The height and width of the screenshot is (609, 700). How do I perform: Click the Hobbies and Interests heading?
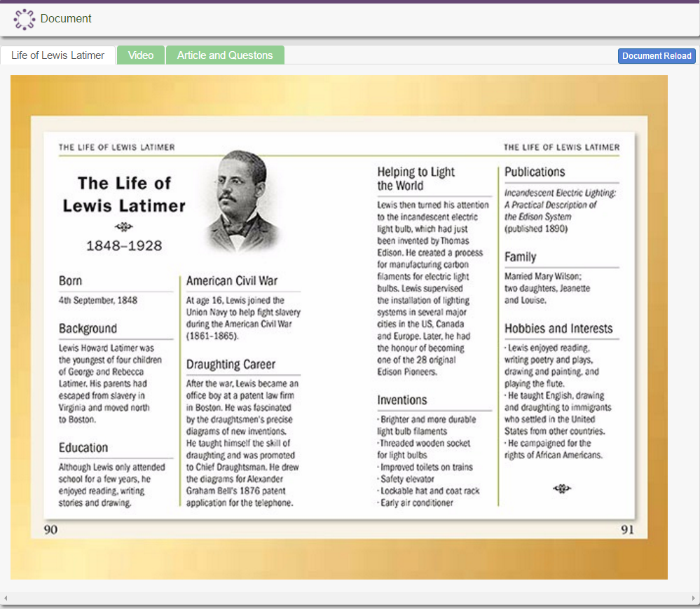tap(561, 328)
